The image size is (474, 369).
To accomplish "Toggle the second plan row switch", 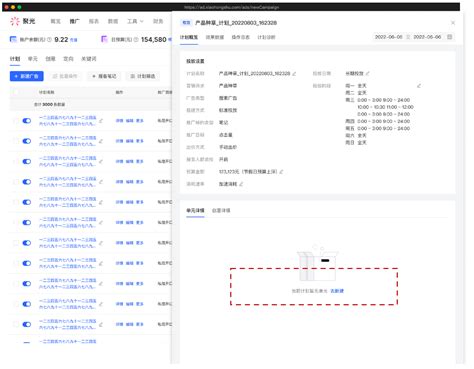I will pyautogui.click(x=27, y=141).
